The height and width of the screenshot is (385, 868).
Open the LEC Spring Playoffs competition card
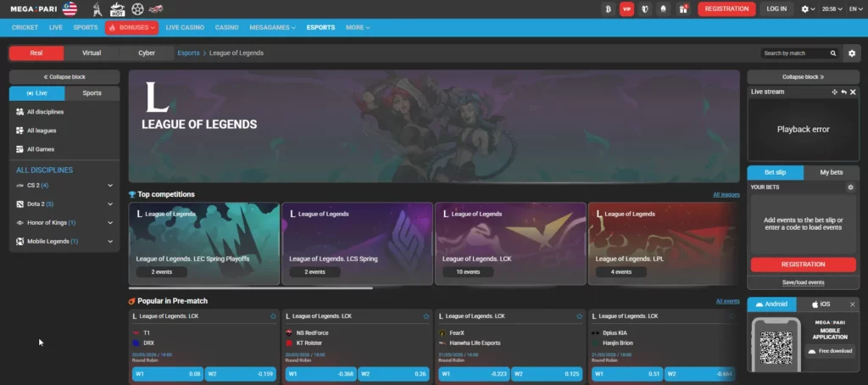(204, 243)
